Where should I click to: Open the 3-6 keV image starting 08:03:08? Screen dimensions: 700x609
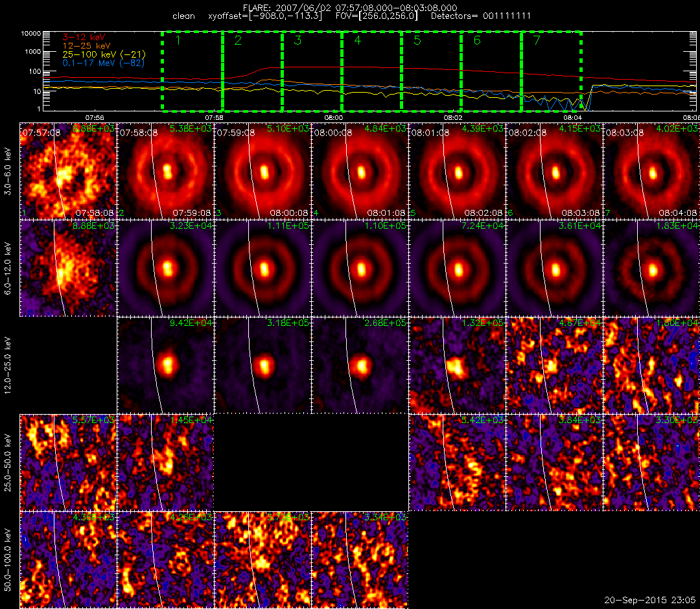click(651, 171)
